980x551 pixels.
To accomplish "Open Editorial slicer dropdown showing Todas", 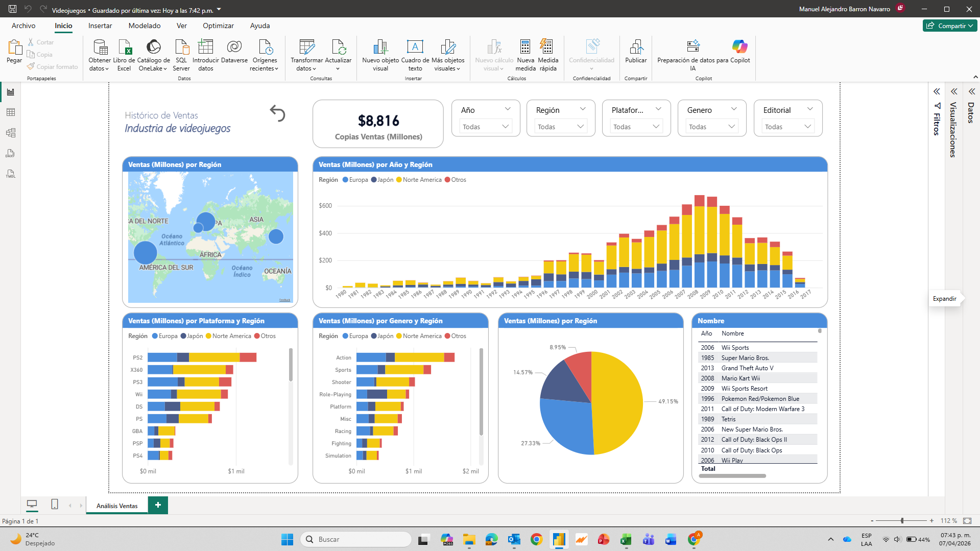I will point(788,127).
